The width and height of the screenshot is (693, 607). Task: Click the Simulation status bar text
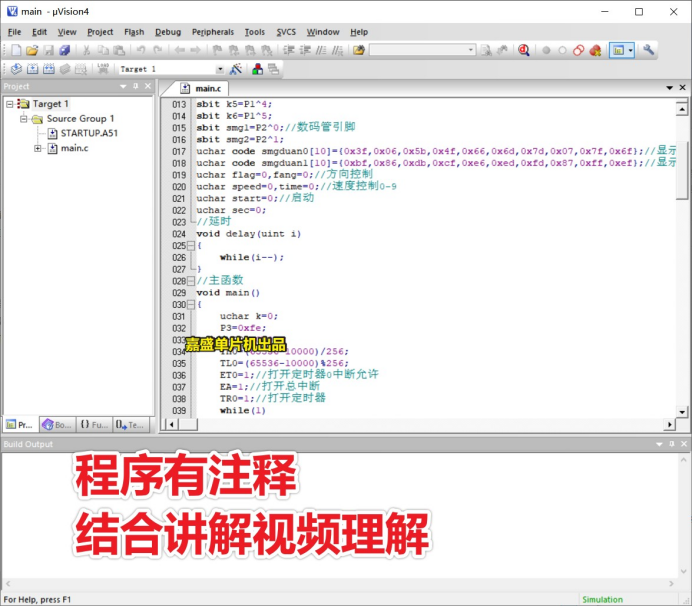(602, 599)
